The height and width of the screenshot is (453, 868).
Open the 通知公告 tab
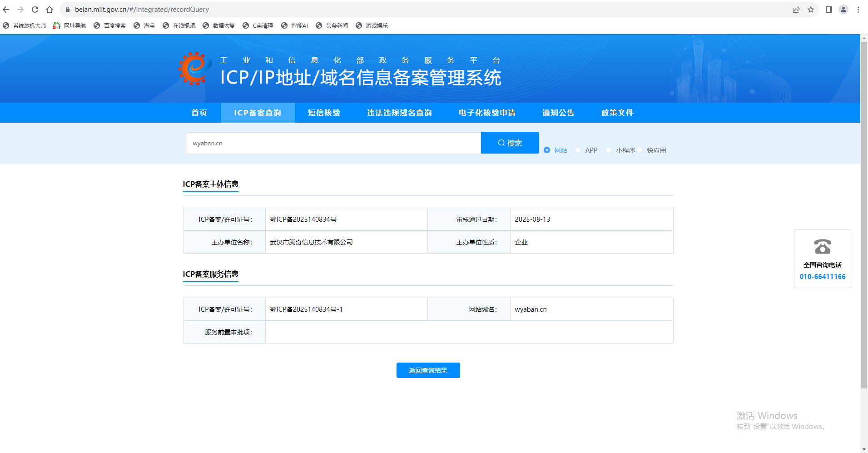point(558,113)
